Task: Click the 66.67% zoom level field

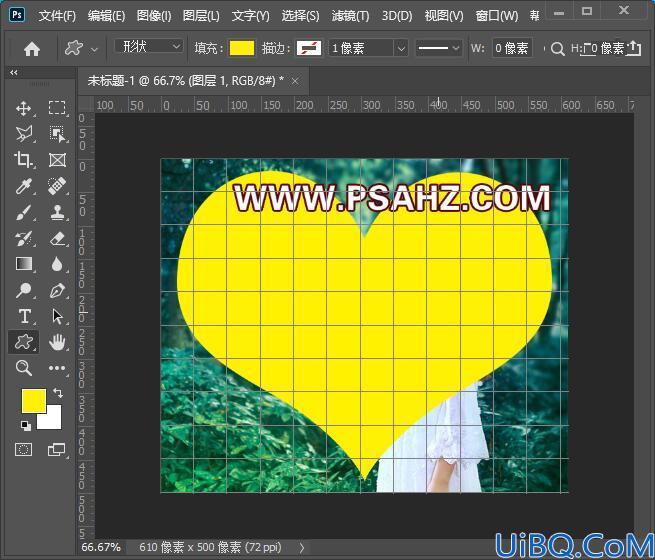Action: [101, 547]
